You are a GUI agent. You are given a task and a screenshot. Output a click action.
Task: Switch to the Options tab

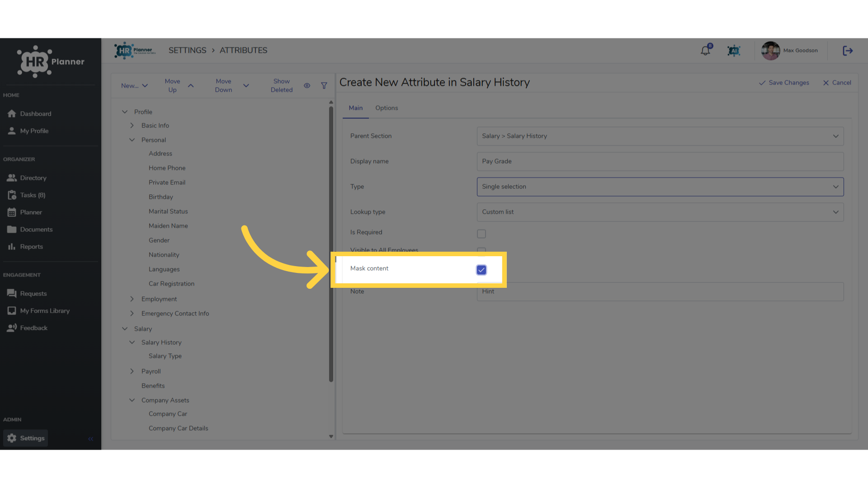pos(387,108)
